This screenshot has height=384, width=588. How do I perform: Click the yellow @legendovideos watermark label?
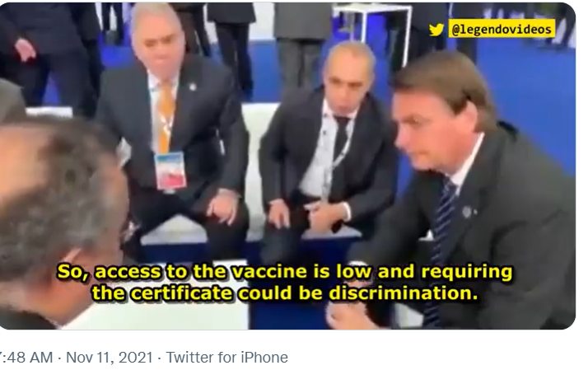(x=502, y=30)
